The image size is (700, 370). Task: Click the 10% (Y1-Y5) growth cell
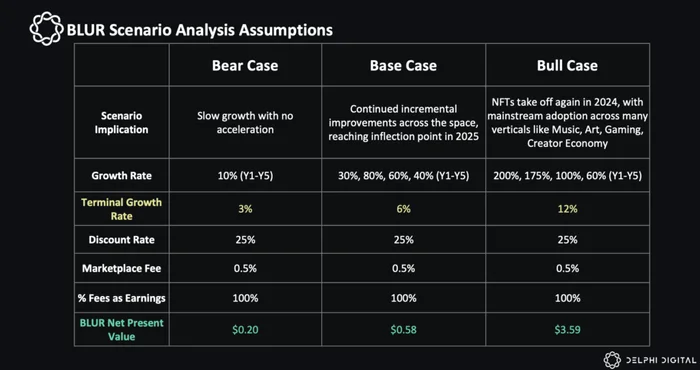245,175
